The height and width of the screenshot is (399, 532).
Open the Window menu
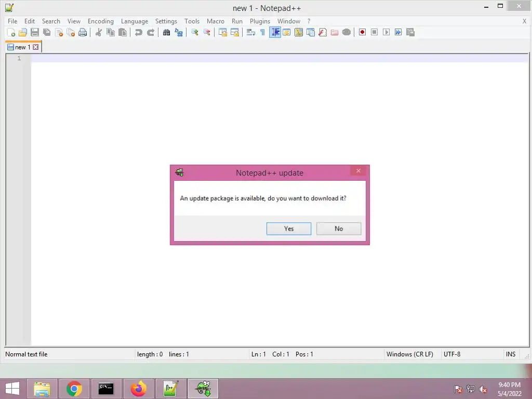[289, 21]
